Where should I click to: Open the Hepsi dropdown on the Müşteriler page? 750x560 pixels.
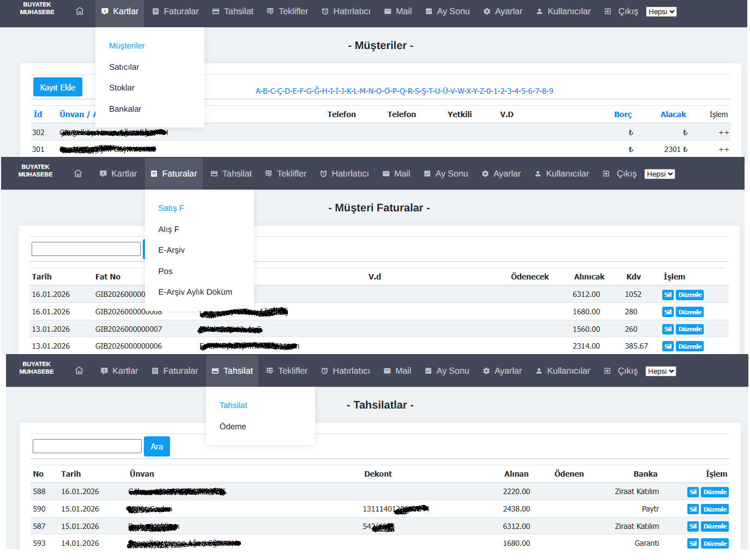[661, 11]
